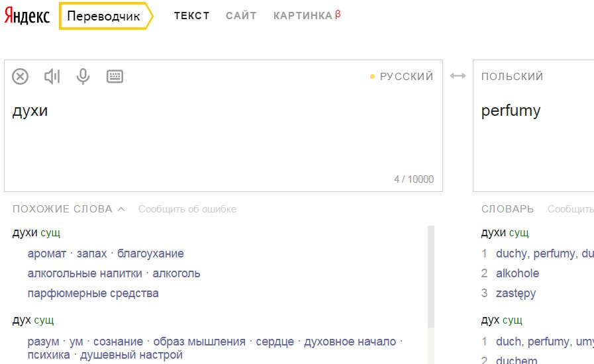Choose source language РУССКИЙ
Screen dimensions: 594x364
coord(407,77)
